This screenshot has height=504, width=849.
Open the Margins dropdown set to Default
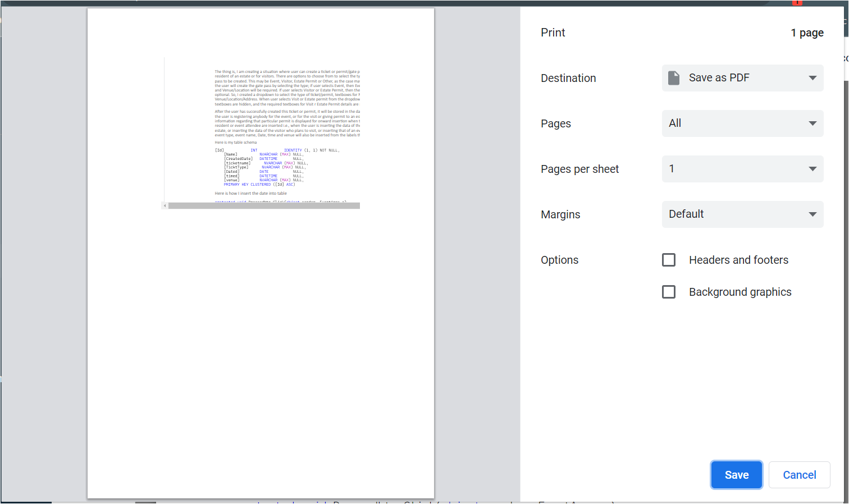(742, 214)
